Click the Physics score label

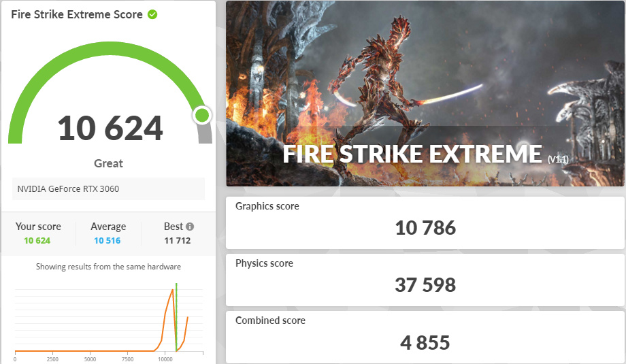(x=264, y=263)
